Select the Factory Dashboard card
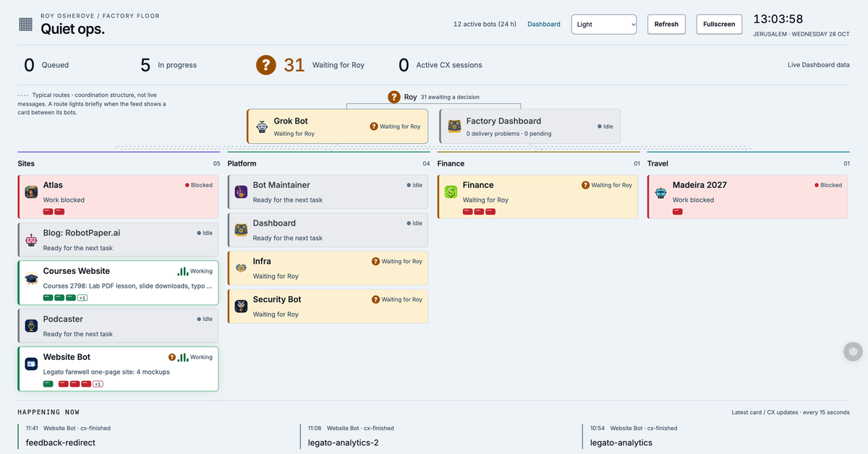Image resolution: width=868 pixels, height=454 pixels. click(x=529, y=127)
